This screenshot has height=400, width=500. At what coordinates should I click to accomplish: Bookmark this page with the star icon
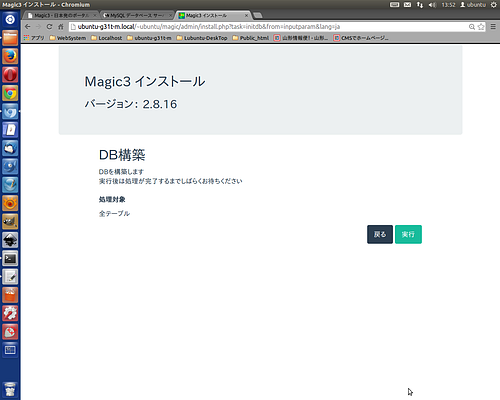[481, 27]
